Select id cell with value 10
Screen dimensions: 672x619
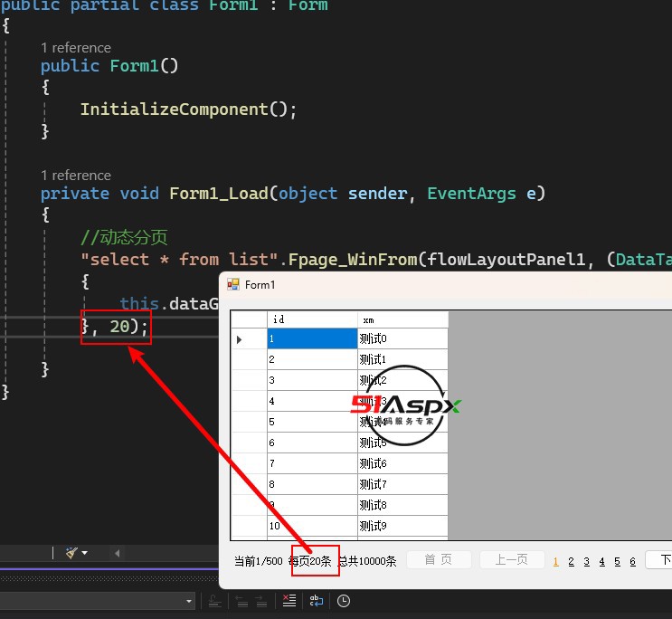click(x=312, y=526)
